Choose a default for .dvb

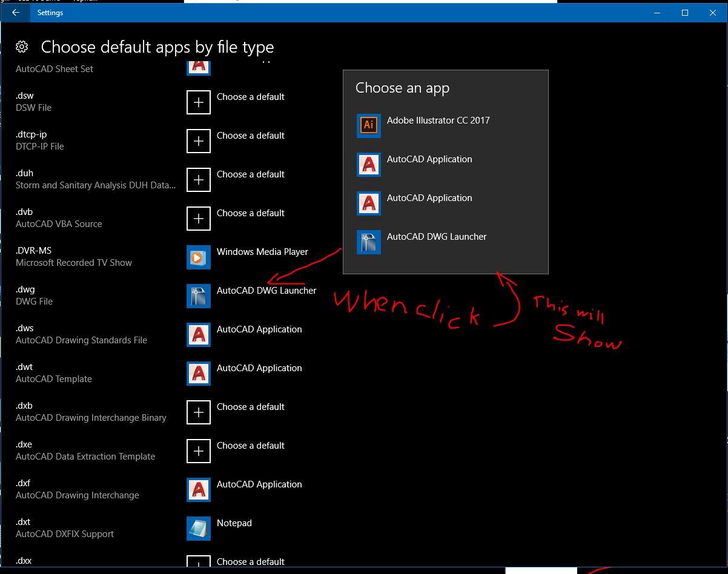251,213
